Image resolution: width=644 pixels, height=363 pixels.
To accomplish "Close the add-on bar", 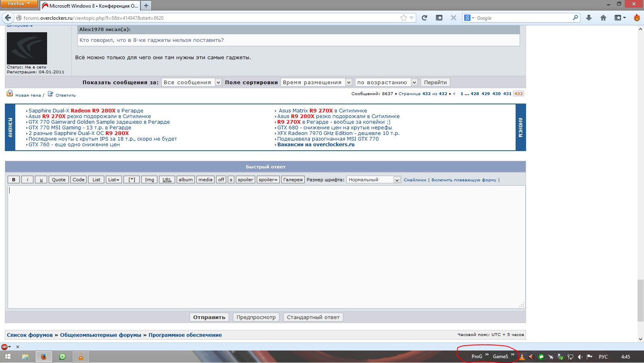I will 18,347.
